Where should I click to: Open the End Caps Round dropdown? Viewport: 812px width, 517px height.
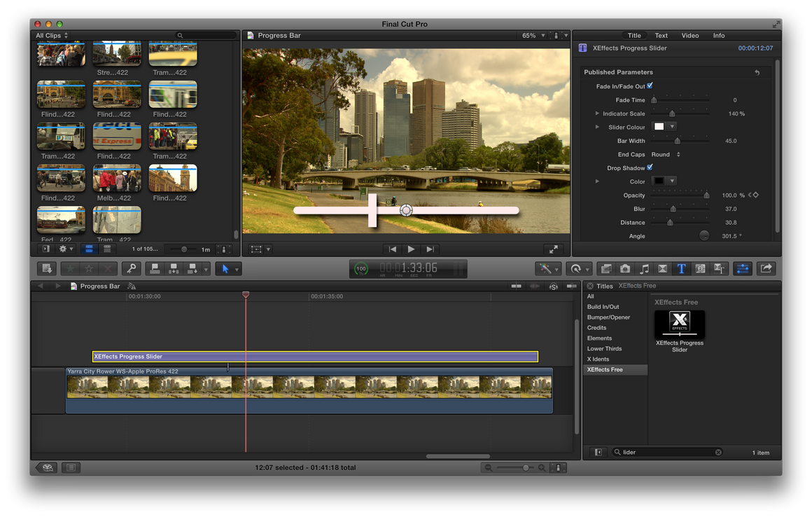(x=665, y=155)
